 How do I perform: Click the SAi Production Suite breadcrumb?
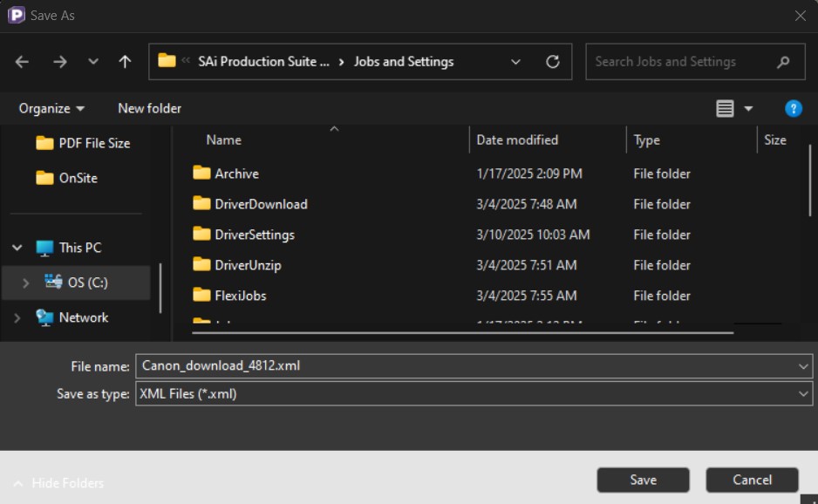click(263, 62)
